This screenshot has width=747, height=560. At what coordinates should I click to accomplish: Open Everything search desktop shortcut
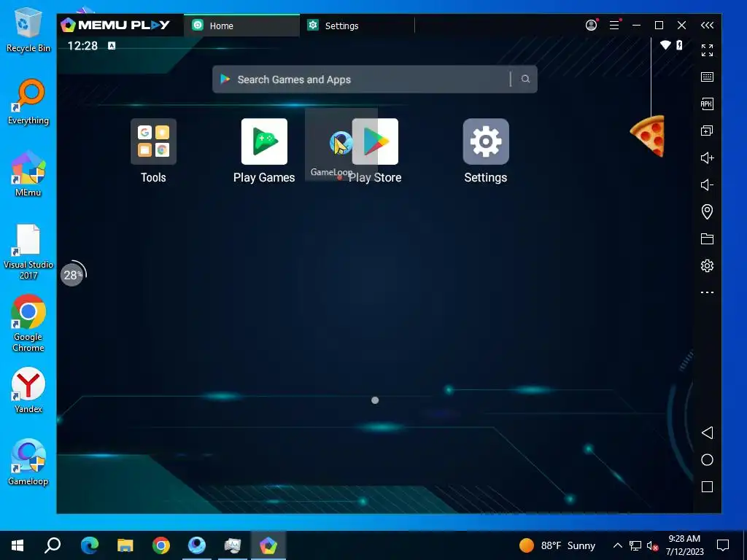[28, 102]
